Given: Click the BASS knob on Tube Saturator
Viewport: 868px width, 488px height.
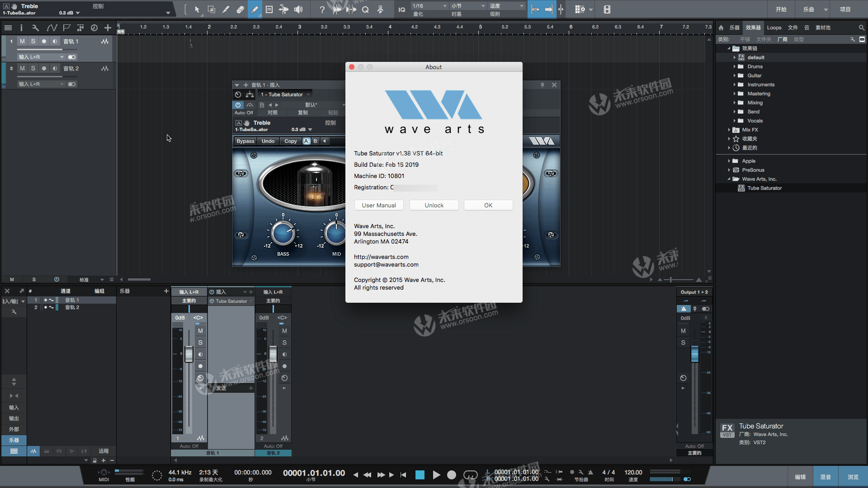Looking at the screenshot, I should [x=283, y=233].
